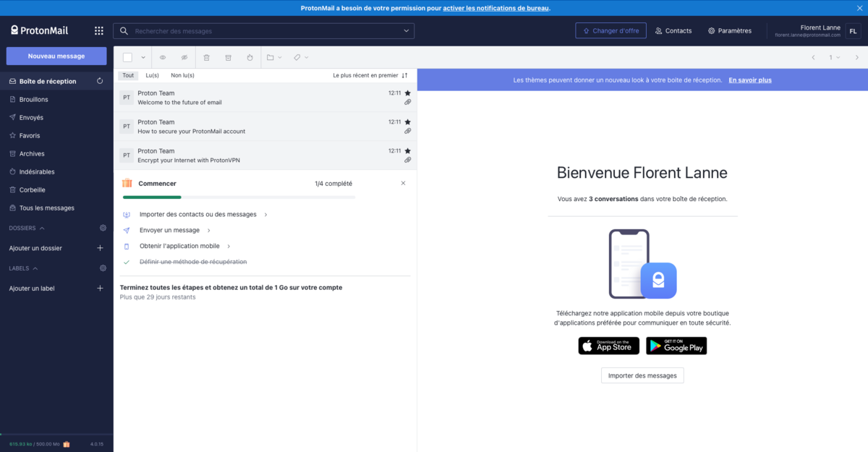Show the Non lu(s) filter tab
Screen dimensions: 868x452
coord(182,75)
